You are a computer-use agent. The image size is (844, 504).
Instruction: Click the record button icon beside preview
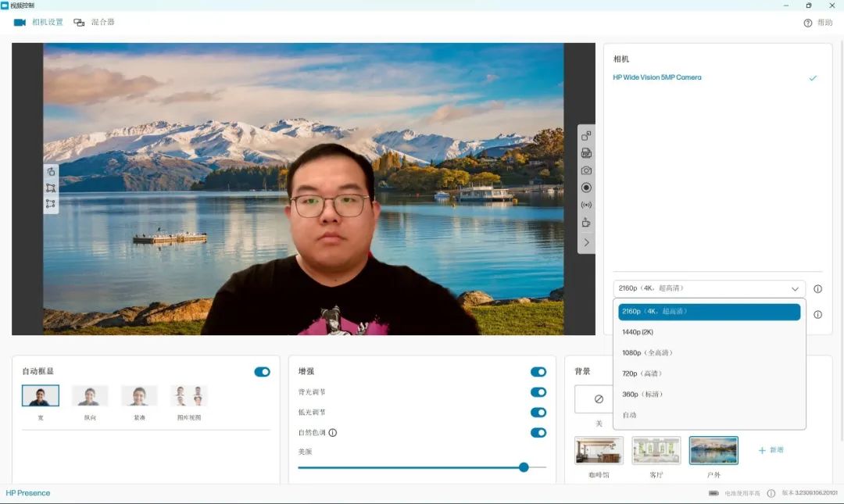pyautogui.click(x=586, y=188)
